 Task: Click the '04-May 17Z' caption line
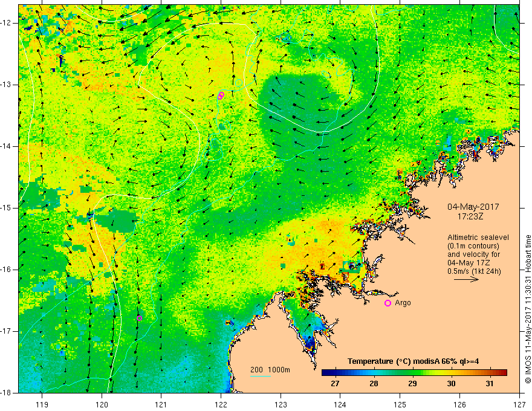tap(469, 263)
